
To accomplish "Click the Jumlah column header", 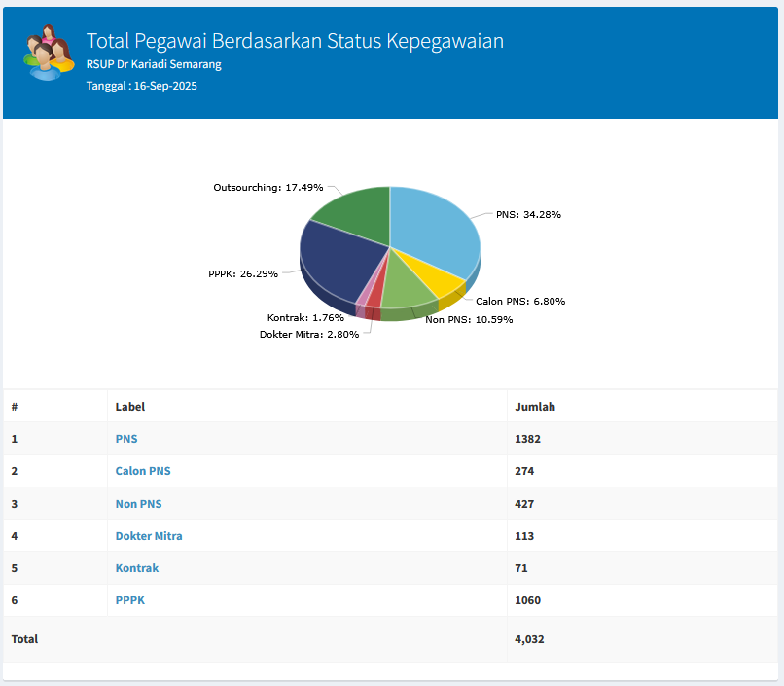I will pyautogui.click(x=535, y=407).
